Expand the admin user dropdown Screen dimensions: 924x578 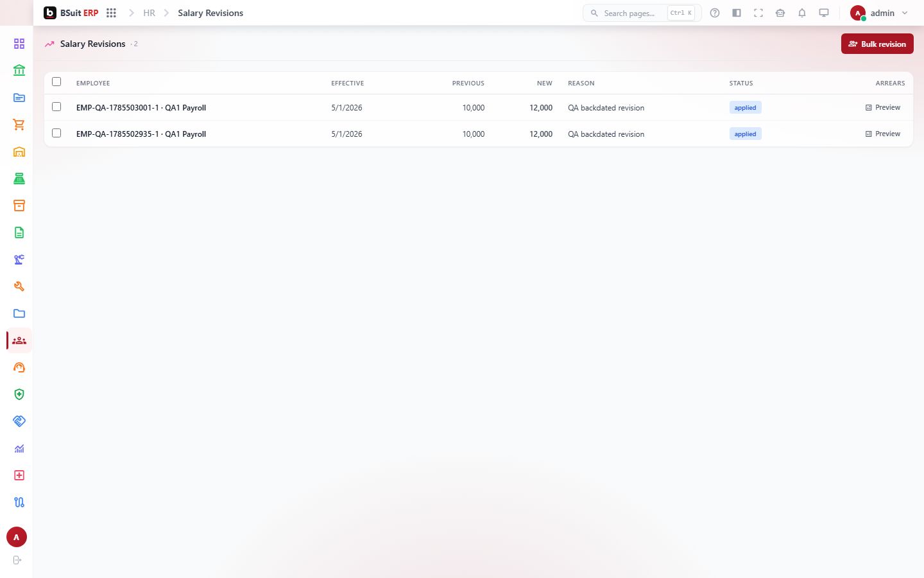[x=879, y=13]
